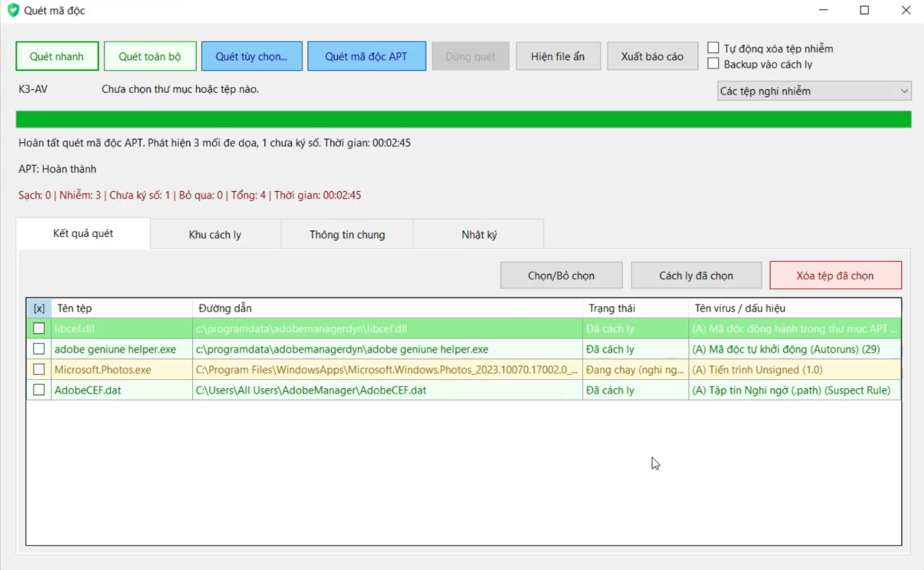Select the AdobeCEF.dat row checkbox

[x=39, y=390]
